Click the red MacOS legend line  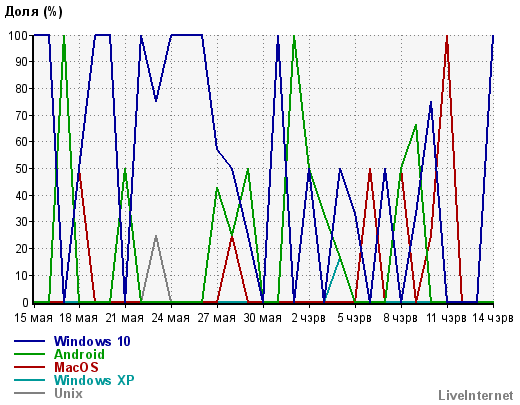coord(29,367)
